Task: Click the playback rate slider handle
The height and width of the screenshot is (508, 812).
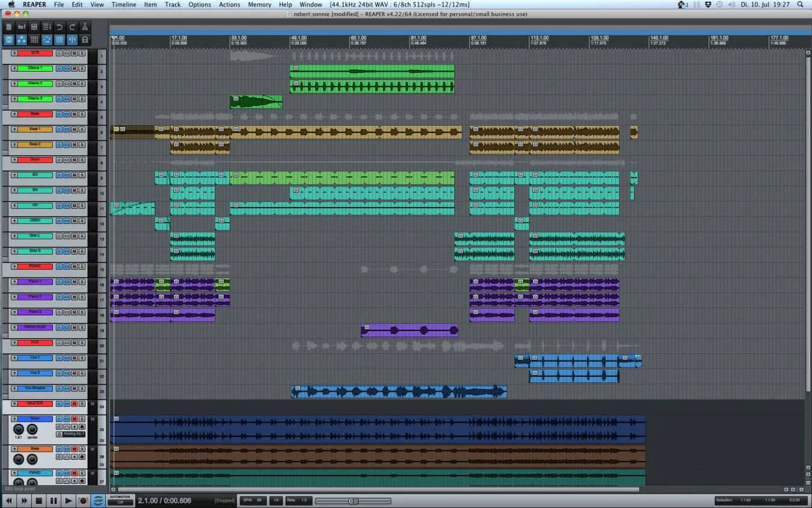Action: tap(353, 501)
